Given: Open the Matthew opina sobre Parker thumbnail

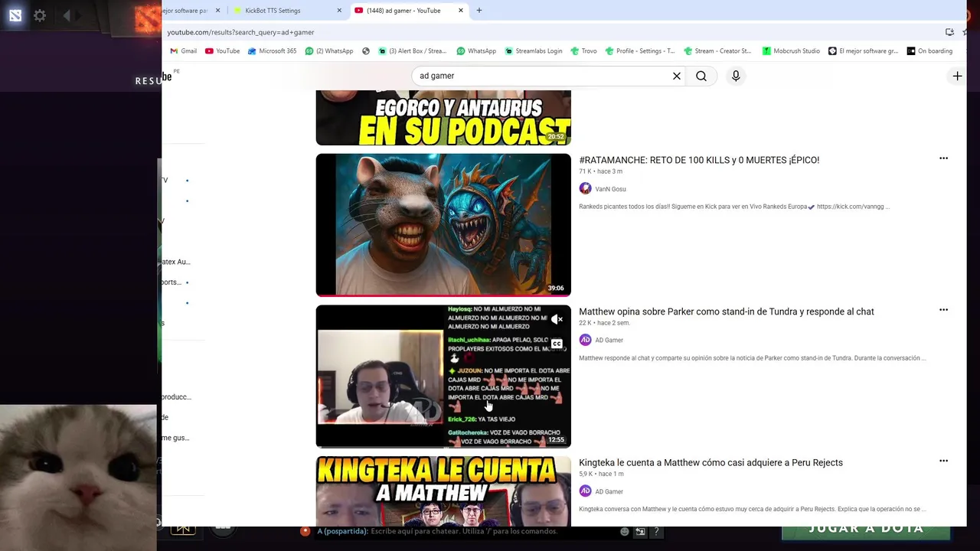Looking at the screenshot, I should pyautogui.click(x=443, y=376).
